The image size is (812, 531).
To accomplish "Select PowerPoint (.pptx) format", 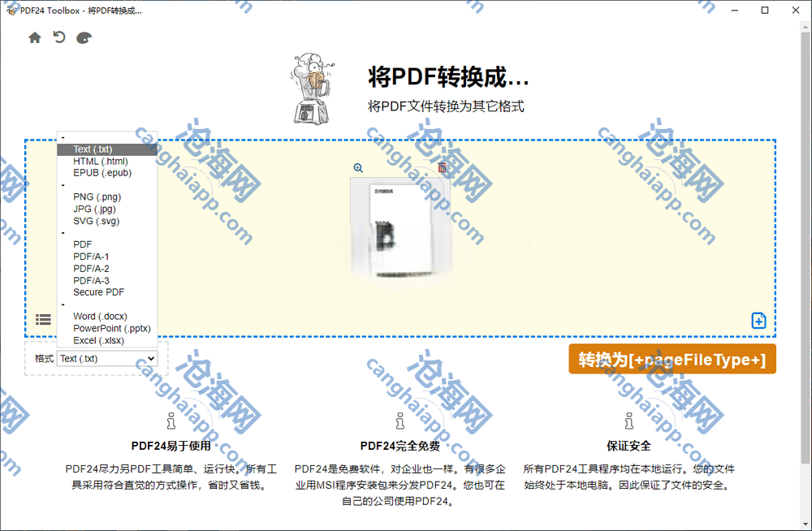I will (x=111, y=329).
